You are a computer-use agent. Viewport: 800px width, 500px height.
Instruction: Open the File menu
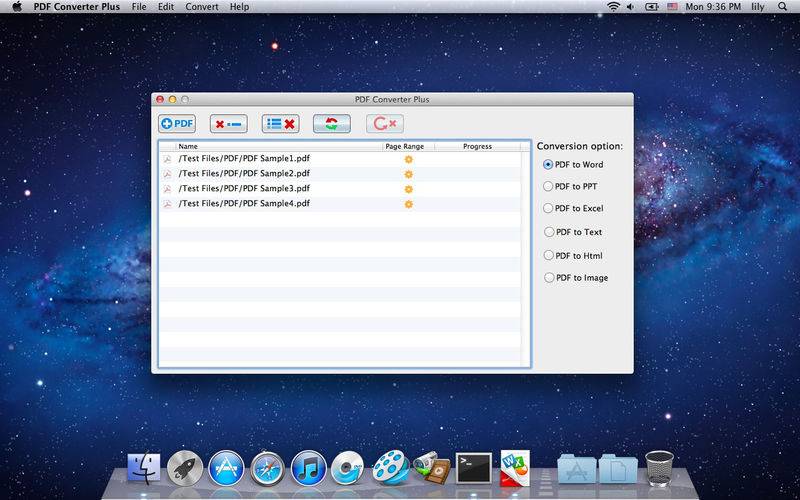tap(139, 7)
